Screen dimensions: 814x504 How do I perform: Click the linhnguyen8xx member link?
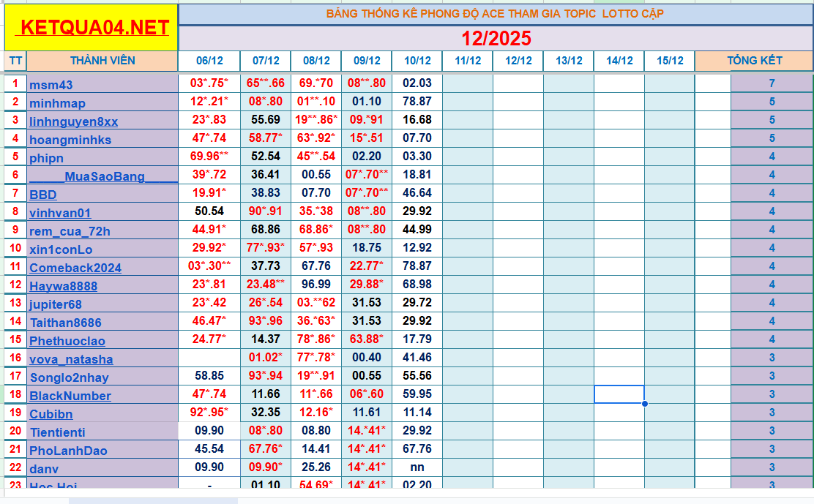tap(73, 121)
